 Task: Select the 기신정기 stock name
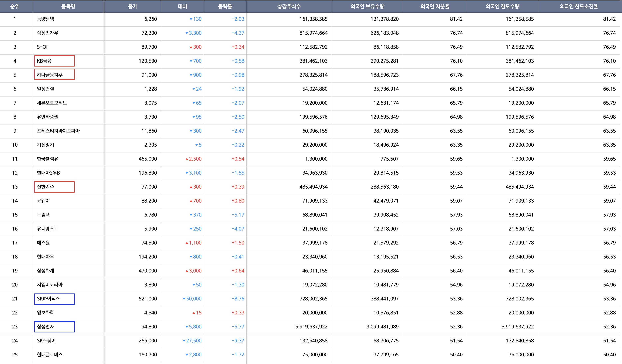pos(45,145)
